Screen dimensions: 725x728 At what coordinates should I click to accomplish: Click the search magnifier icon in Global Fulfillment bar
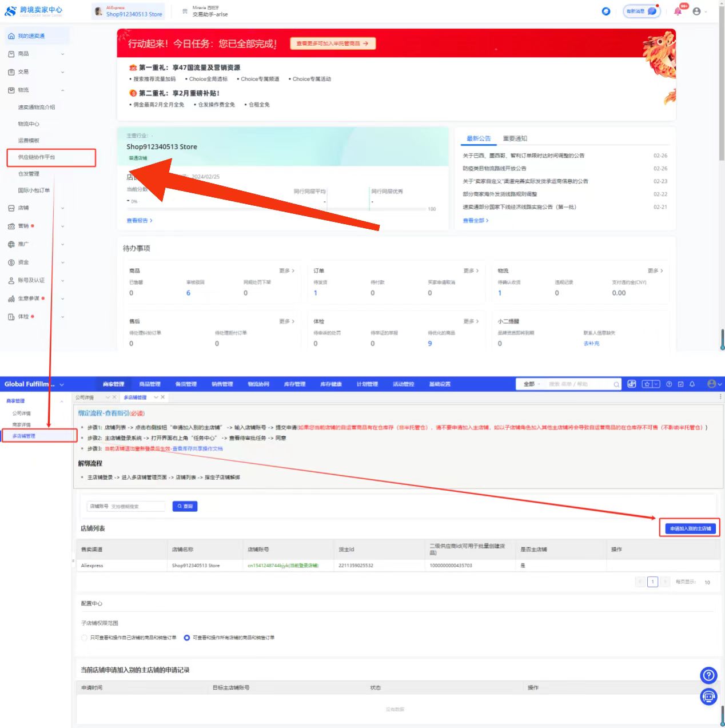(616, 384)
